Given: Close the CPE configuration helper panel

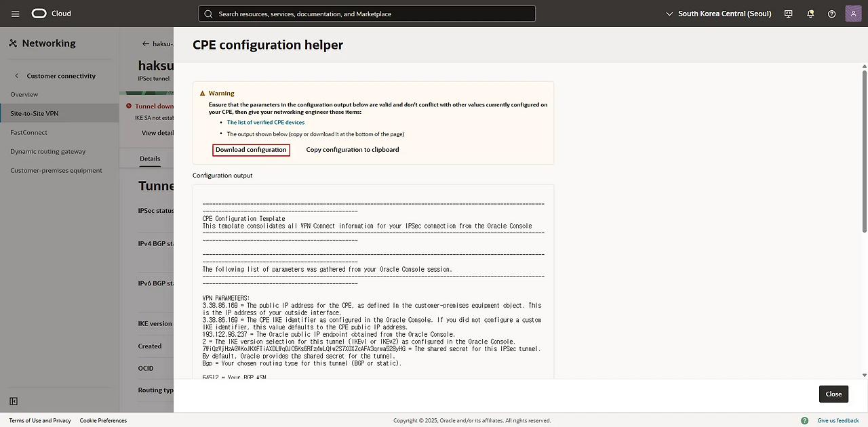Looking at the screenshot, I should click(833, 394).
